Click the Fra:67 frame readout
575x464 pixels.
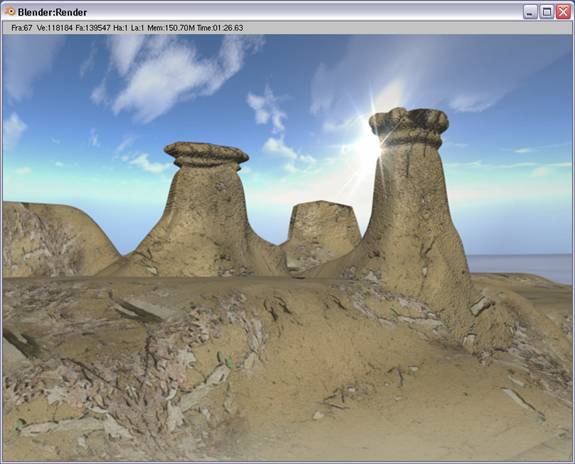point(22,28)
